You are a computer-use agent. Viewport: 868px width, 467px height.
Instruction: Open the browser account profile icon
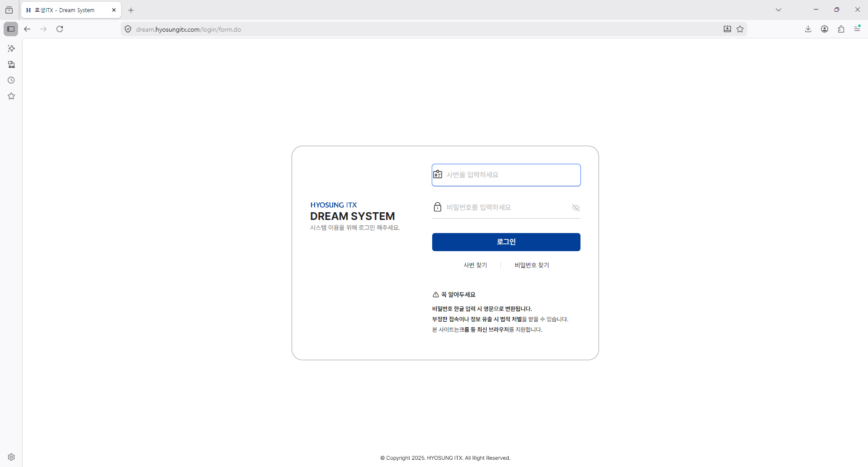click(x=825, y=29)
